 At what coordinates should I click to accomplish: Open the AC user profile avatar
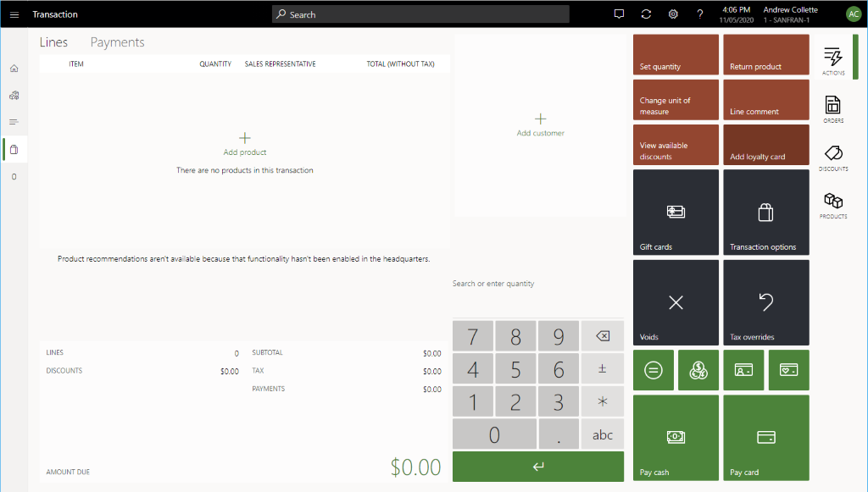(854, 14)
